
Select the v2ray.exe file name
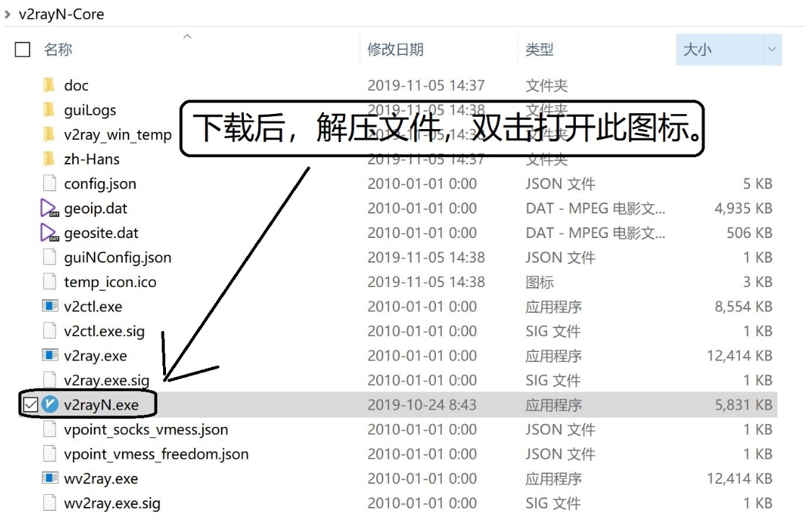point(95,356)
